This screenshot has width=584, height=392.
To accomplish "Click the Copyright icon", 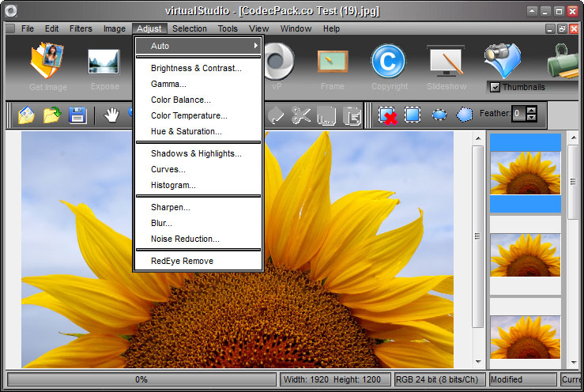I will click(x=388, y=61).
